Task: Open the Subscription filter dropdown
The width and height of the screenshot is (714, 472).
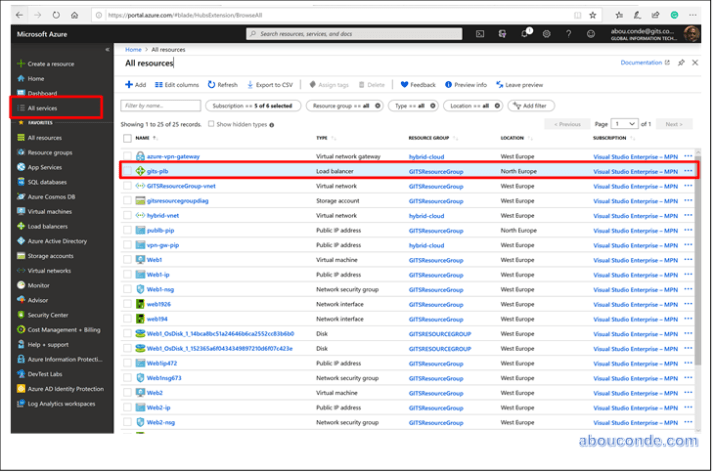Action: coord(251,105)
